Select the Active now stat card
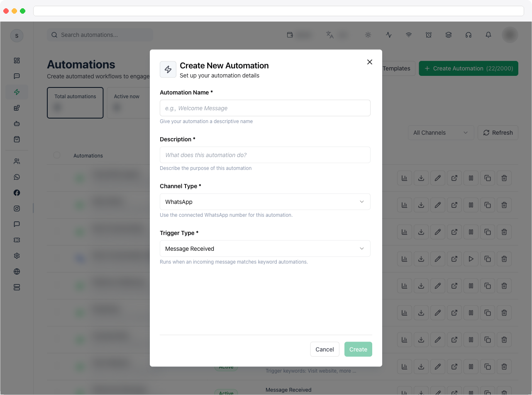The height and width of the screenshot is (395, 532). (128, 103)
